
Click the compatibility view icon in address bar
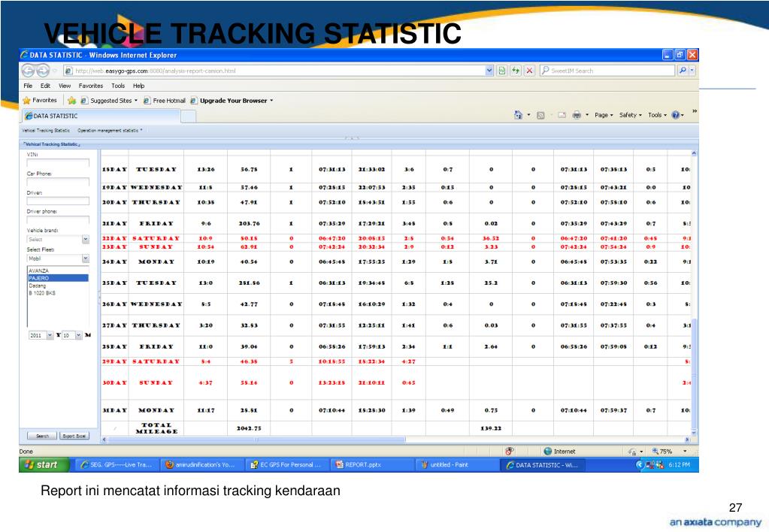[502, 71]
